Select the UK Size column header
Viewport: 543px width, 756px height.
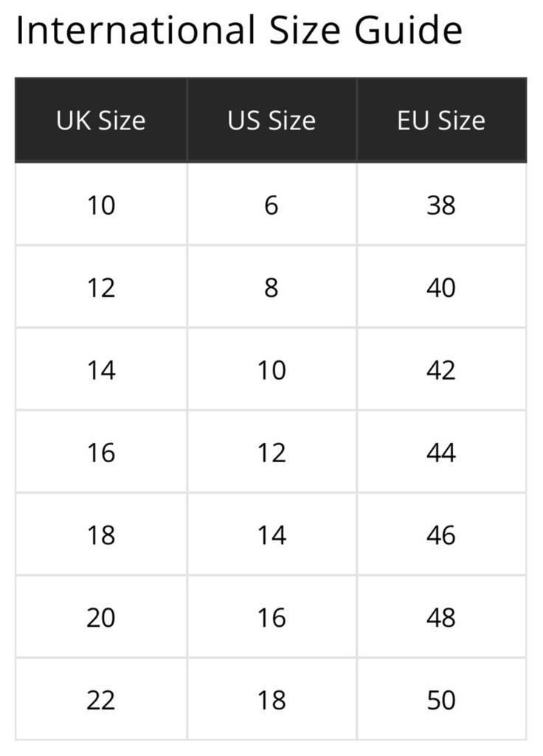coord(100,120)
